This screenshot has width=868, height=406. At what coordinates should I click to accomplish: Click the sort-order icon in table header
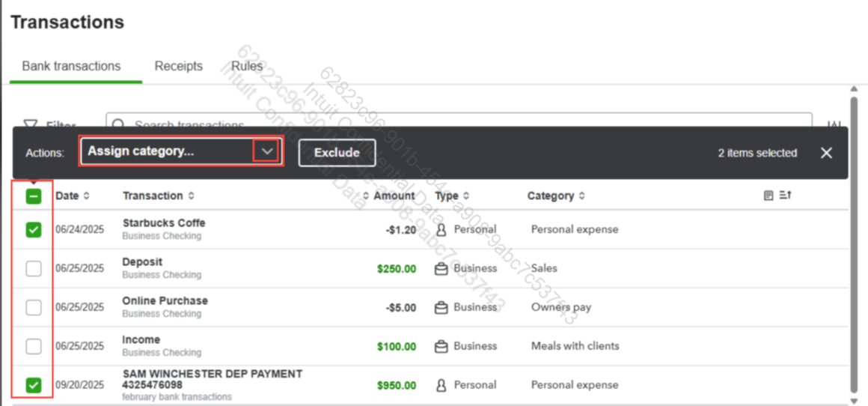[785, 196]
